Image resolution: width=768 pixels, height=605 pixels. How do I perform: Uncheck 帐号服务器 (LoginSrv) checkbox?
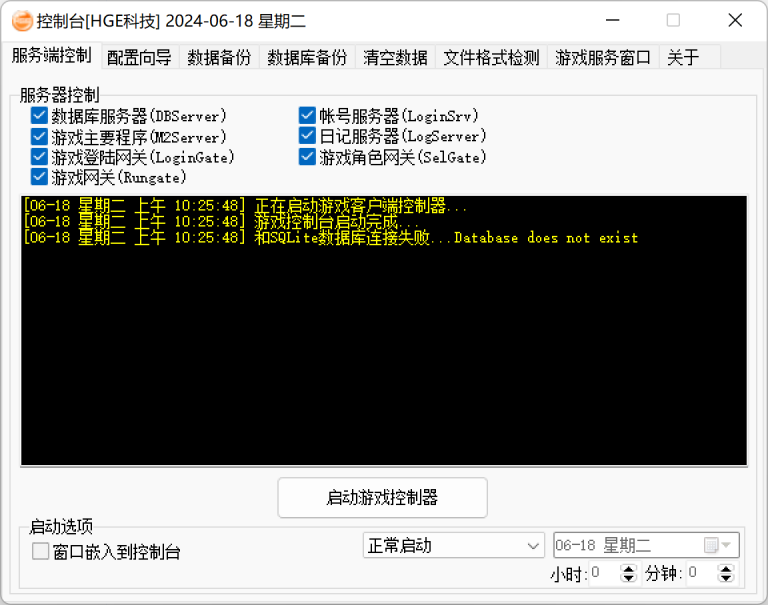point(307,116)
